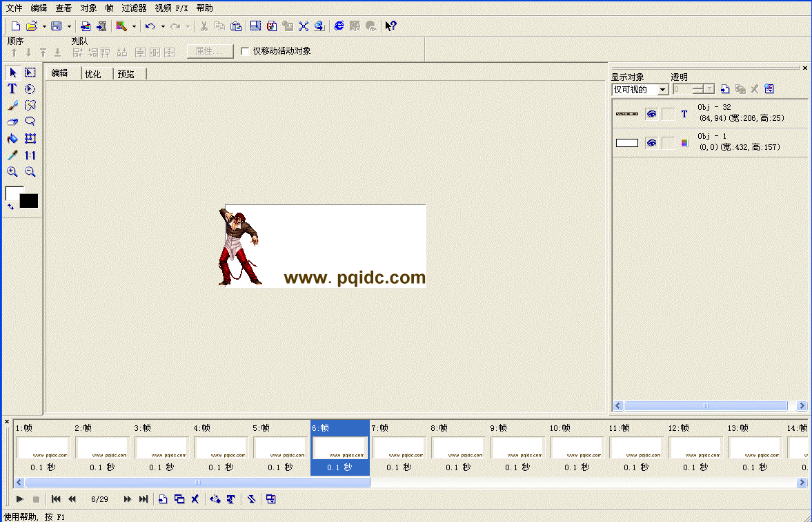812x522 pixels.
Task: Select the ellipse selection tool
Action: pyautogui.click(x=30, y=89)
